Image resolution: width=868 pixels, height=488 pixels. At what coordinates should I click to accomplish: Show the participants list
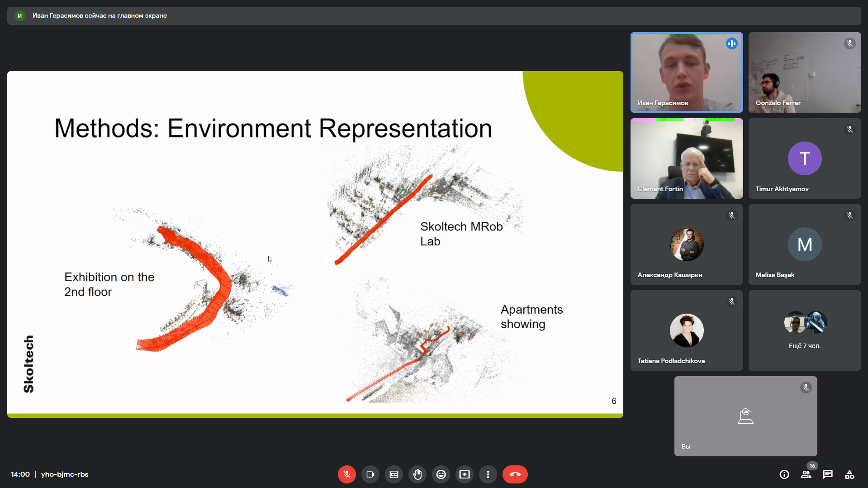pos(806,474)
